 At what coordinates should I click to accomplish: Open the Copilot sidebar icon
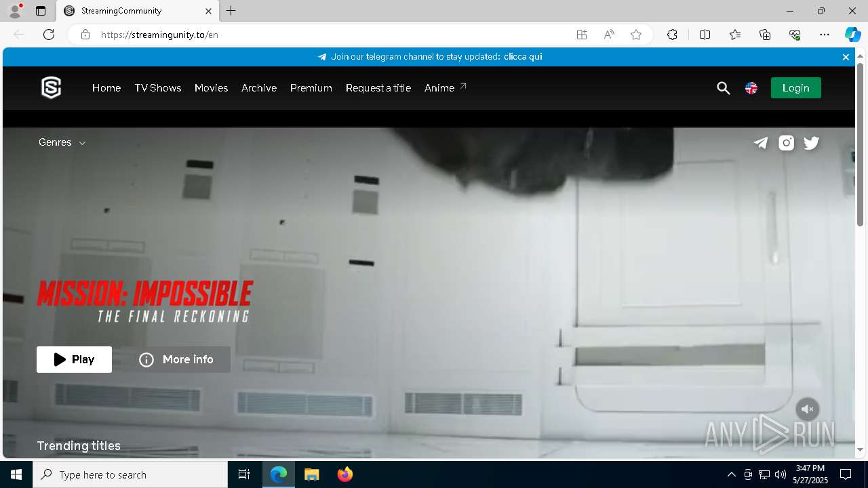(x=852, y=35)
